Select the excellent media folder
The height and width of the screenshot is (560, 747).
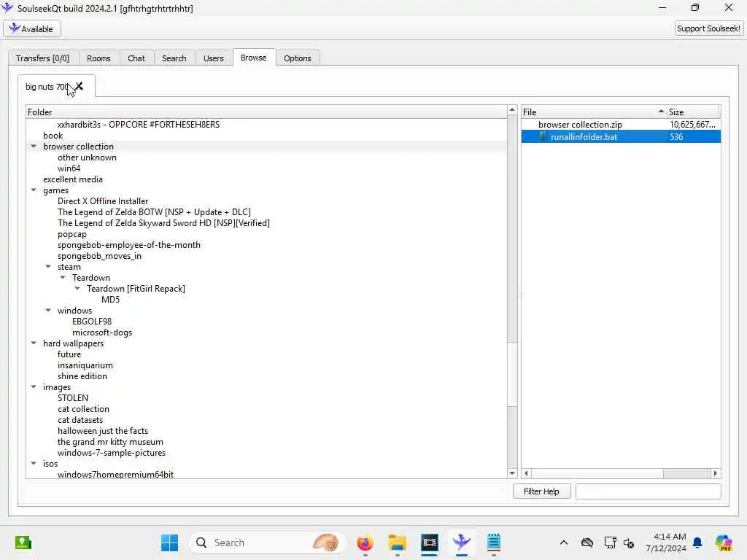coord(73,179)
